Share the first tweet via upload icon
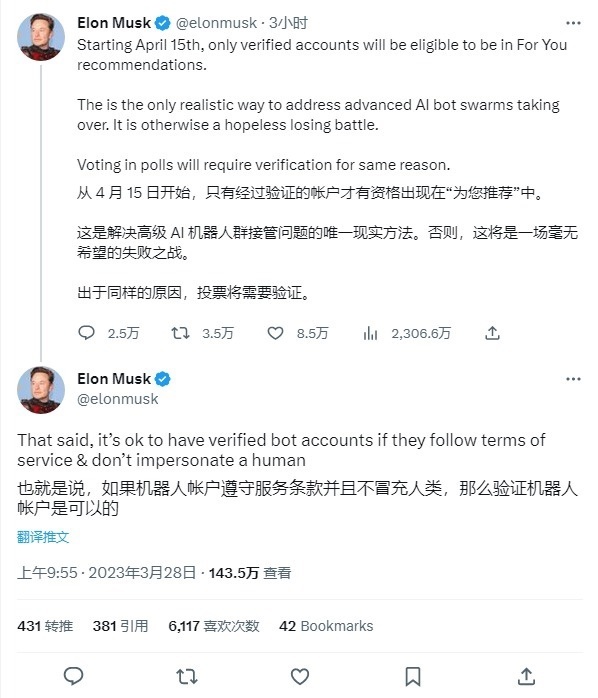The image size is (598, 698). coord(492,333)
